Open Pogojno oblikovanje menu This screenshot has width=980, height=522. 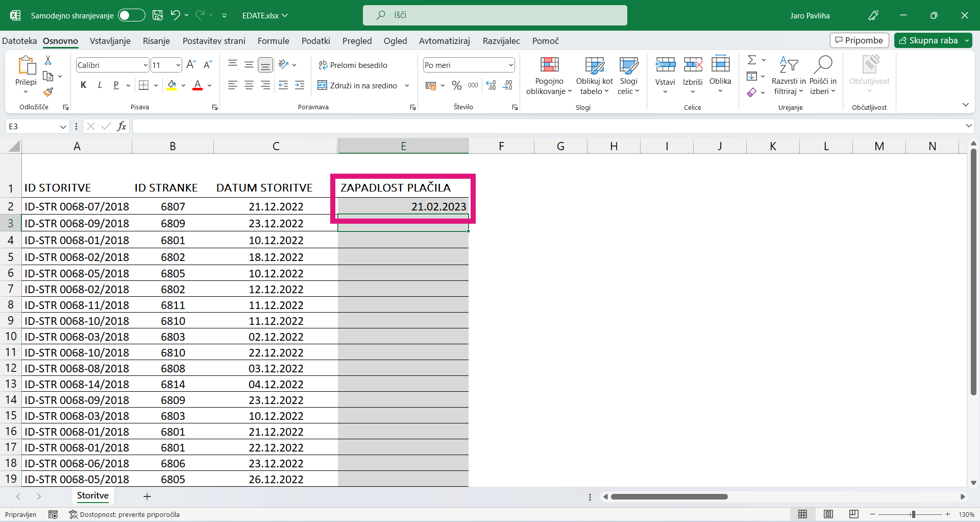[549, 76]
